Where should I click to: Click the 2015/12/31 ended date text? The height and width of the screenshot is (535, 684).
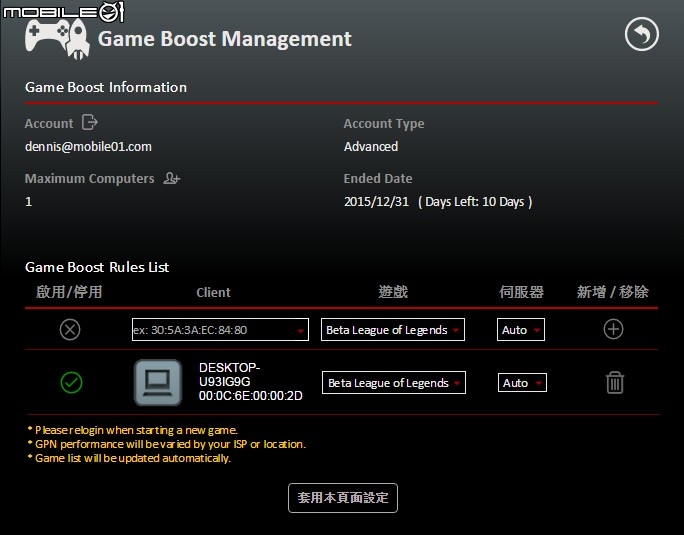click(x=376, y=202)
